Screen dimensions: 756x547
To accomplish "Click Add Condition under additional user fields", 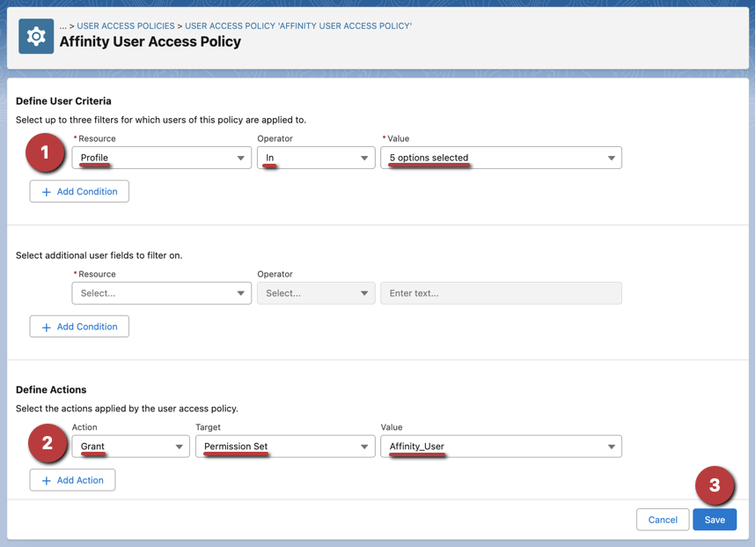I will pos(79,327).
